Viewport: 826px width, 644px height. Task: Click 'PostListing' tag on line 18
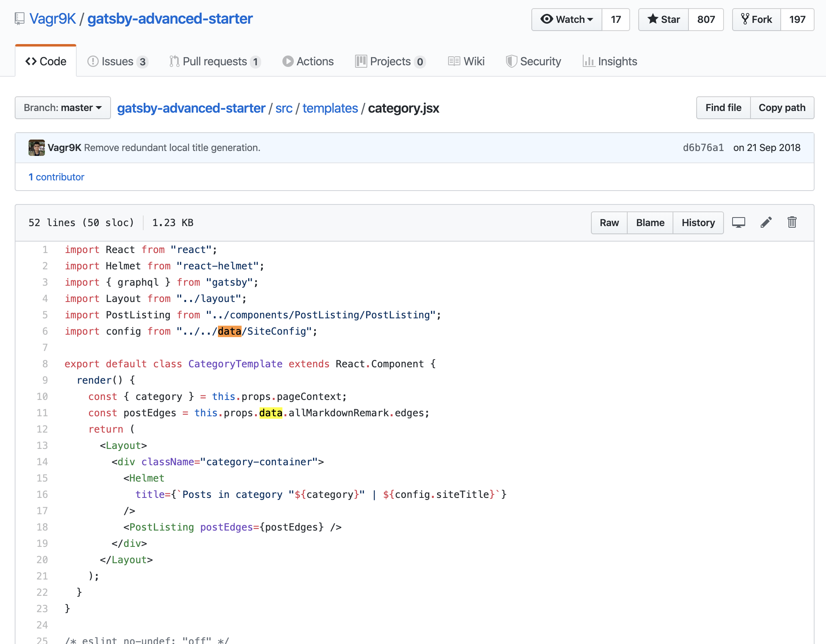click(x=162, y=527)
